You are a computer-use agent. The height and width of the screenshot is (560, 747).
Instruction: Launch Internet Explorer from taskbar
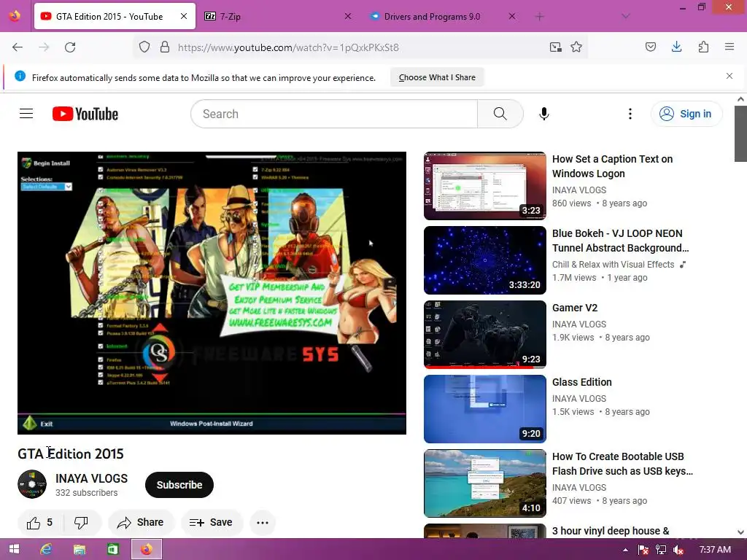click(x=46, y=550)
